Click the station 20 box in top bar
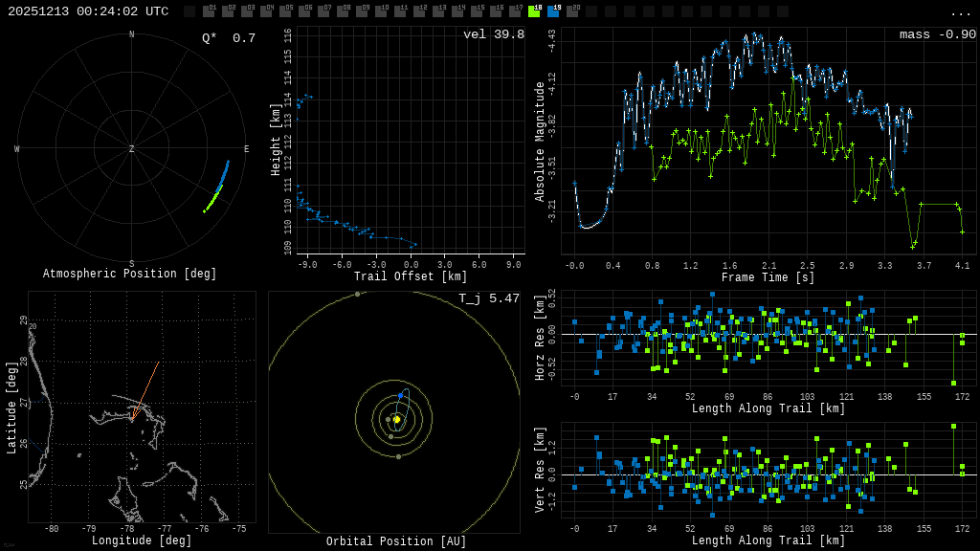980x551 pixels. tap(572, 11)
